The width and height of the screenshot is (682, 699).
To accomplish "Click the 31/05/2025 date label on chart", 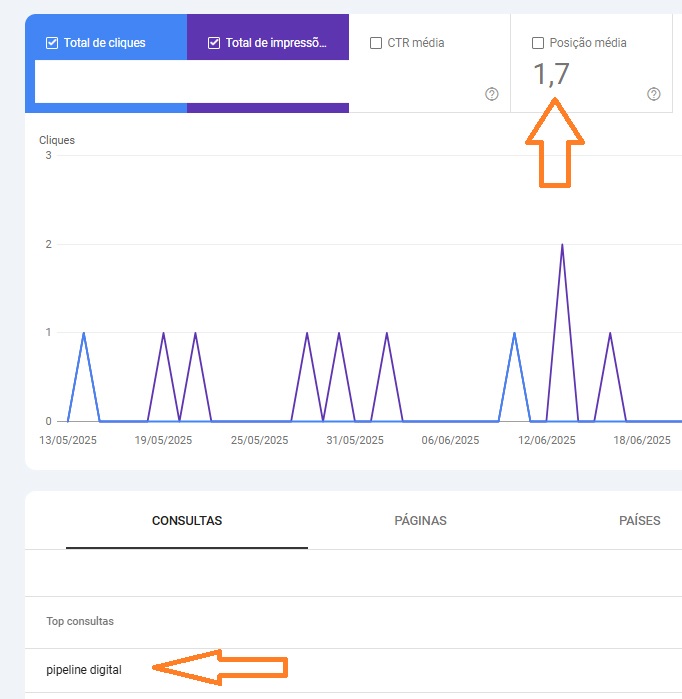I will coord(355,440).
